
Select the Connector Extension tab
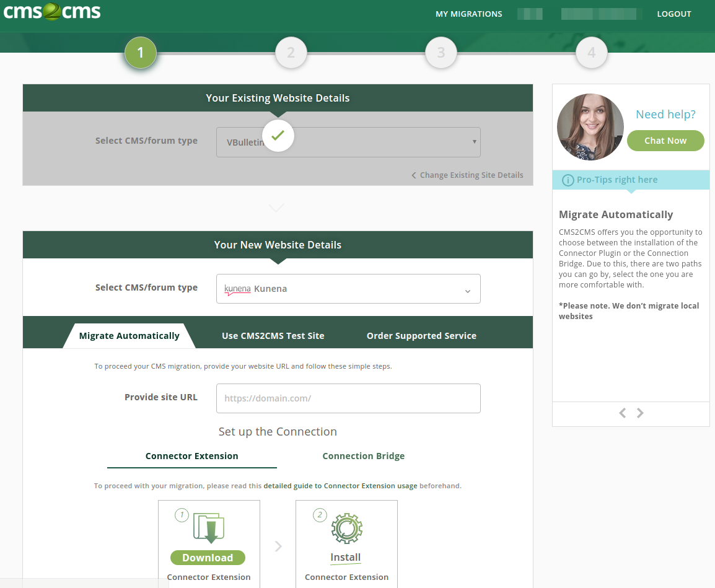(192, 456)
